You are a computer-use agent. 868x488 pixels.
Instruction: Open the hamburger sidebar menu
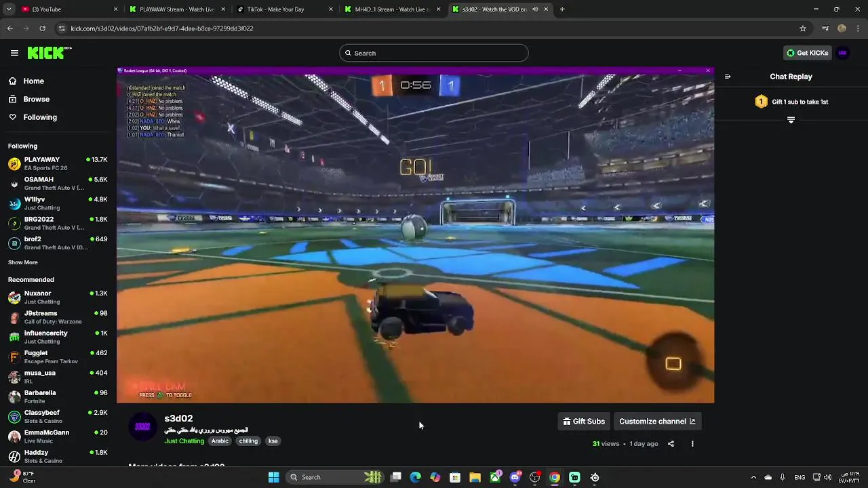tap(14, 53)
